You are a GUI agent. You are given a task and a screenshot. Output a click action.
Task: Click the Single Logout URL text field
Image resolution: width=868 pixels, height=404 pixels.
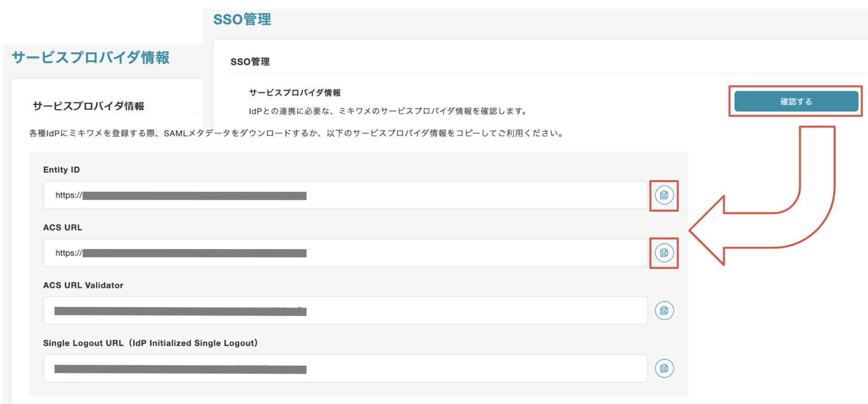pos(345,368)
